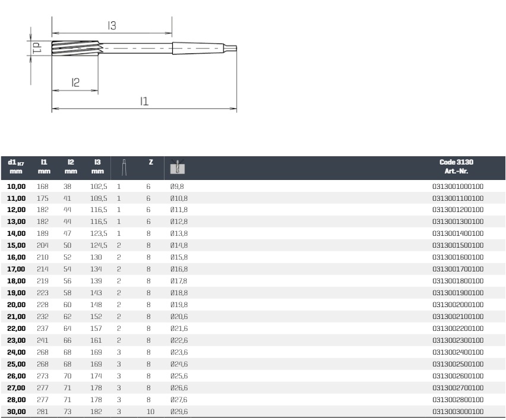The width and height of the screenshot is (506, 420).
Task: Click the l1 dimension label in the drawing
Action: (x=144, y=101)
